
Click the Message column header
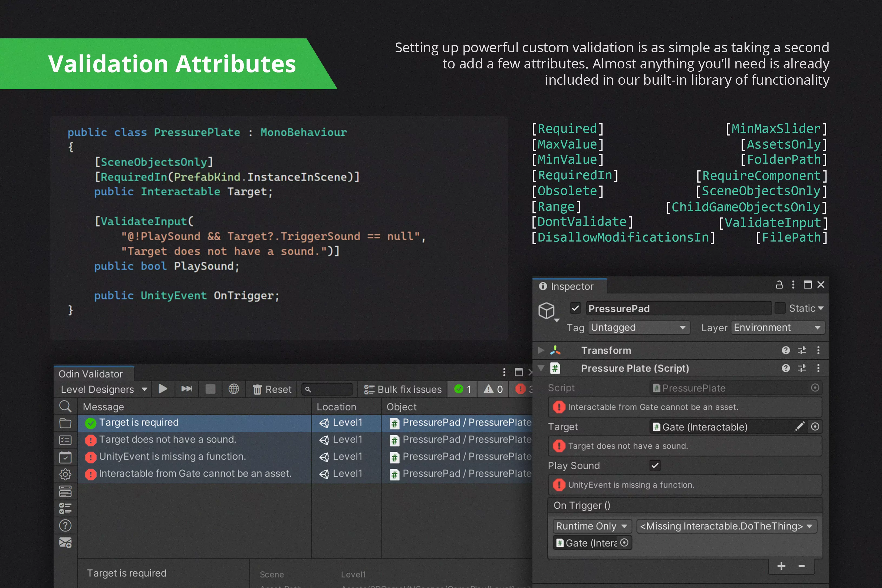tap(194, 407)
